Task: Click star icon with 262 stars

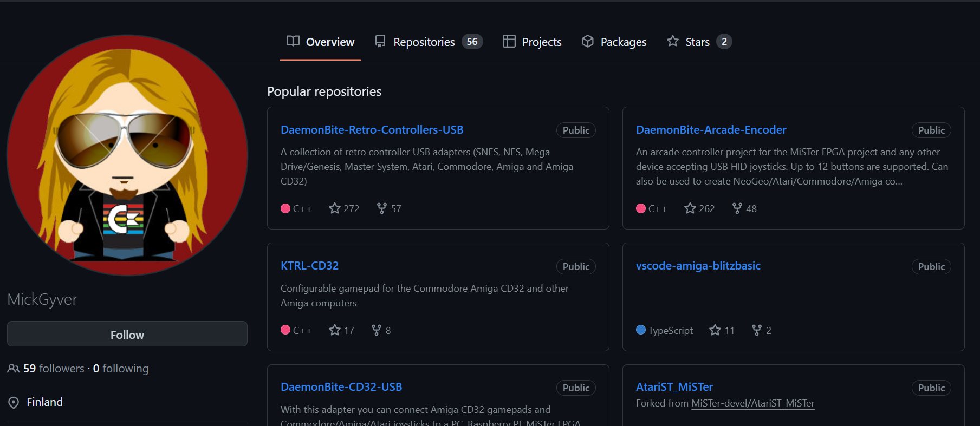Action: coord(690,208)
